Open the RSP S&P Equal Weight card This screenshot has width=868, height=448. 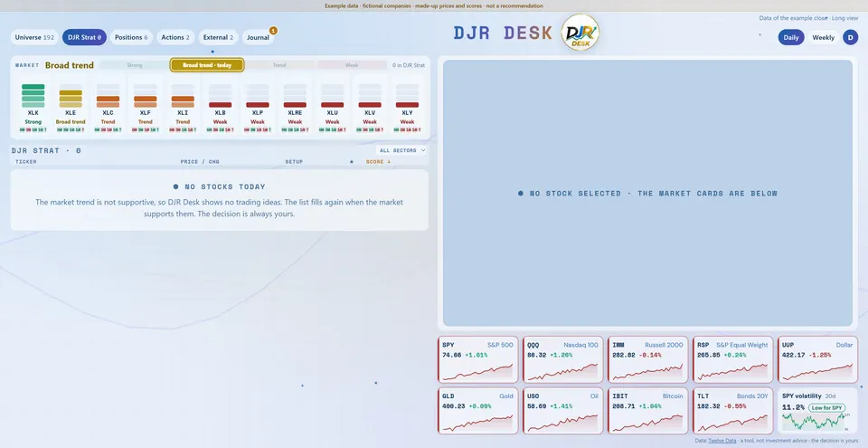point(733,359)
